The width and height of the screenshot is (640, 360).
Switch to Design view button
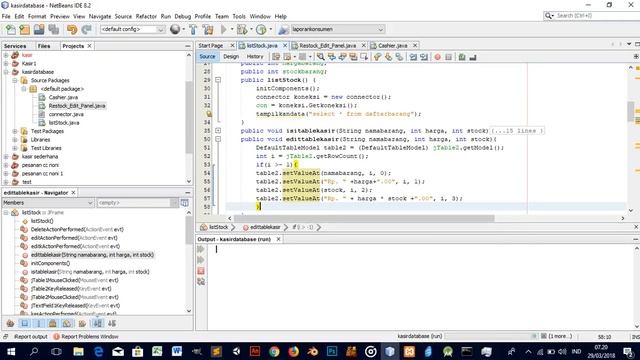(231, 57)
